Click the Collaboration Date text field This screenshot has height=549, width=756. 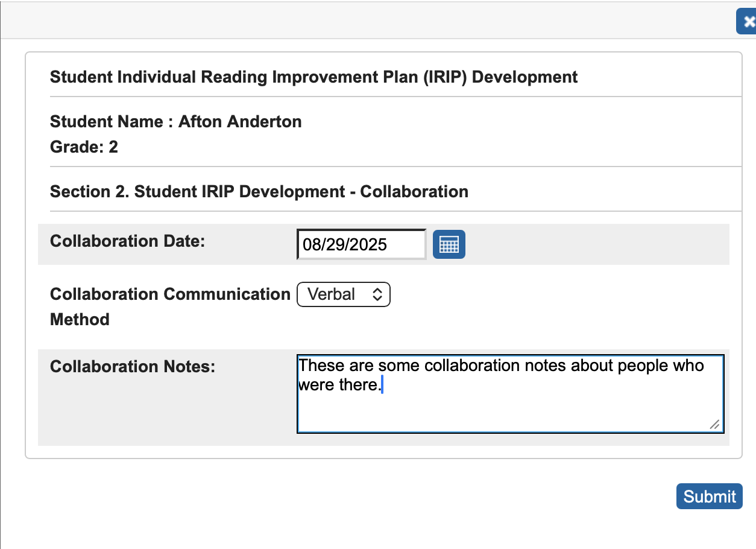[x=361, y=244]
